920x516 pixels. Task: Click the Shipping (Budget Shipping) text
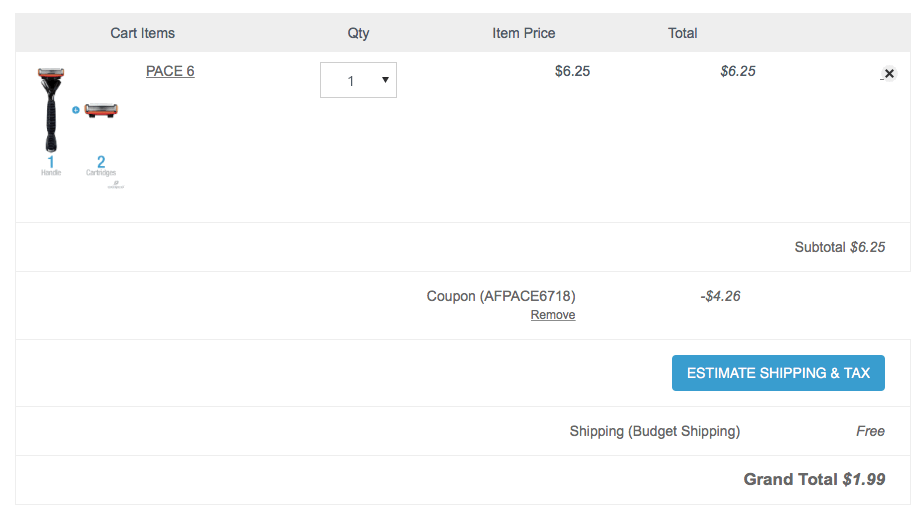[x=655, y=431]
